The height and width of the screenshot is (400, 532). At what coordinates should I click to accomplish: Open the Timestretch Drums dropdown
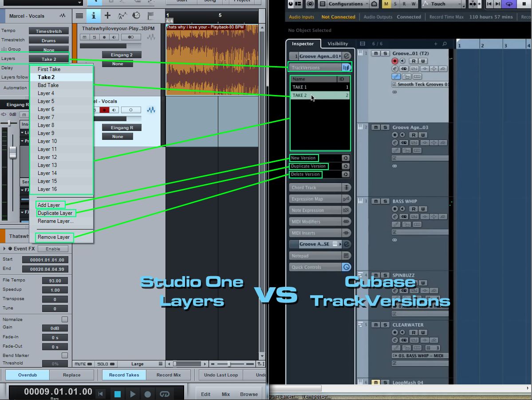pos(49,40)
